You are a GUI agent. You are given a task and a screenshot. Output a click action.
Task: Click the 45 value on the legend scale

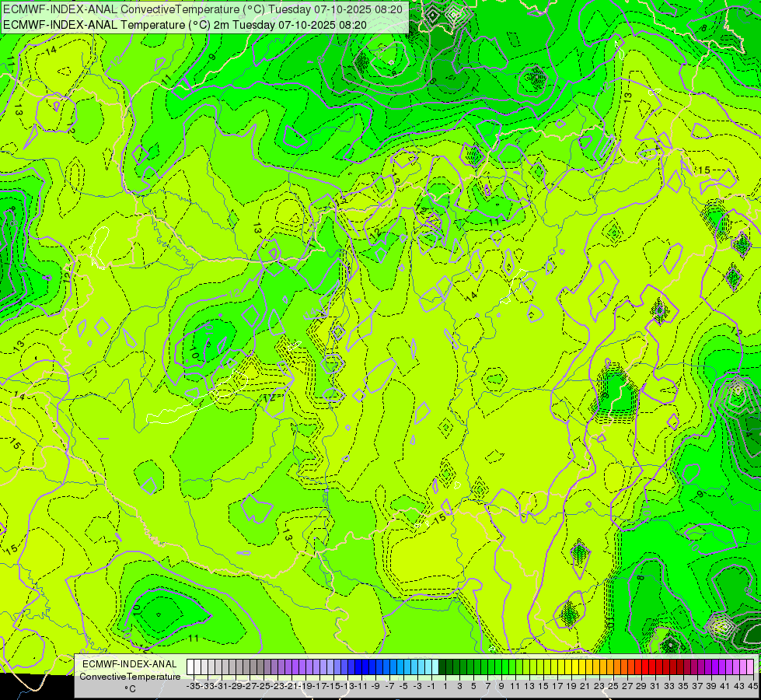(x=752, y=687)
